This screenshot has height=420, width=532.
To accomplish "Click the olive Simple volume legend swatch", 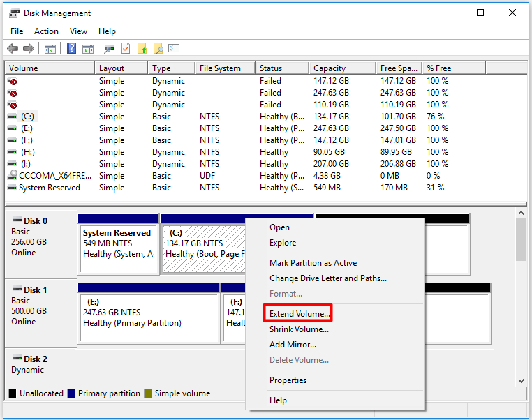I will tap(147, 393).
